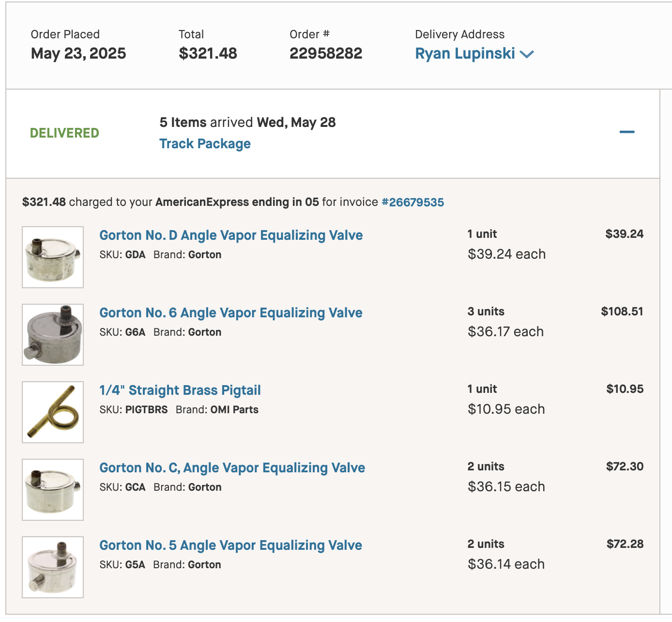Collapse the delivered shipment with minus icon
Image resolution: width=672 pixels, height=622 pixels.
click(626, 132)
